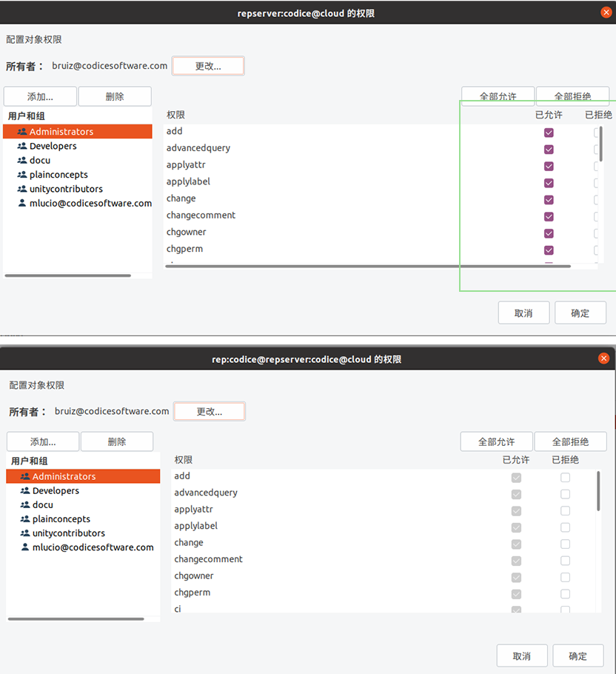Click 全部拒绝 in the bottom dialog
The image size is (616, 674).
point(571,441)
